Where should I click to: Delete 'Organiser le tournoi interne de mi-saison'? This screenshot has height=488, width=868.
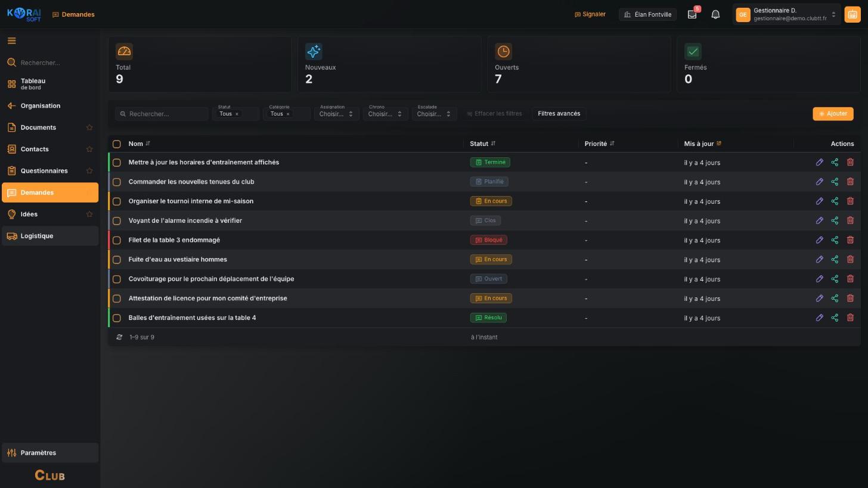coord(850,201)
